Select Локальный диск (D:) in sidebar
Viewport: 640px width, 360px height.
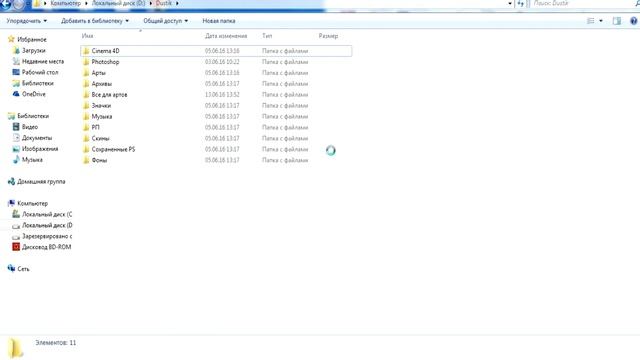(47, 225)
